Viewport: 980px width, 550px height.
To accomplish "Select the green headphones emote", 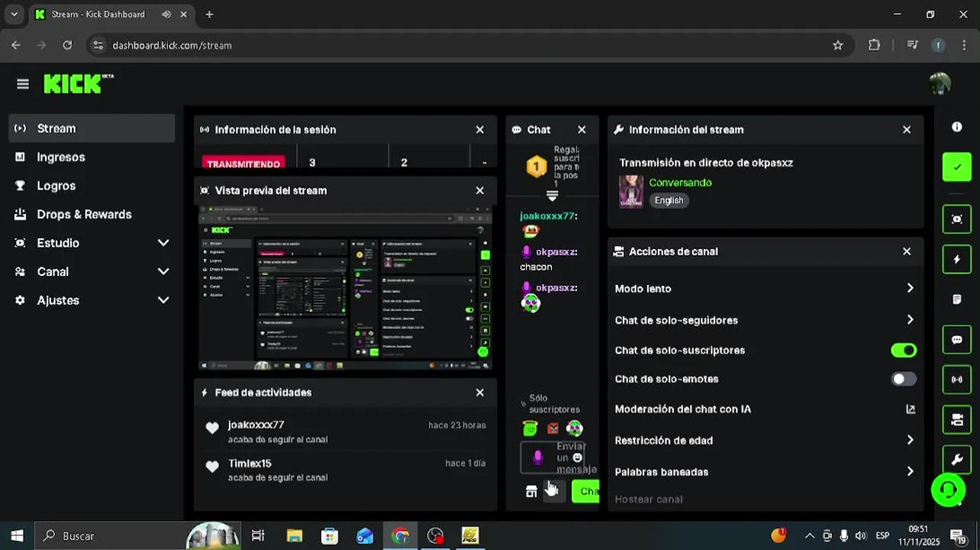I will click(x=574, y=429).
